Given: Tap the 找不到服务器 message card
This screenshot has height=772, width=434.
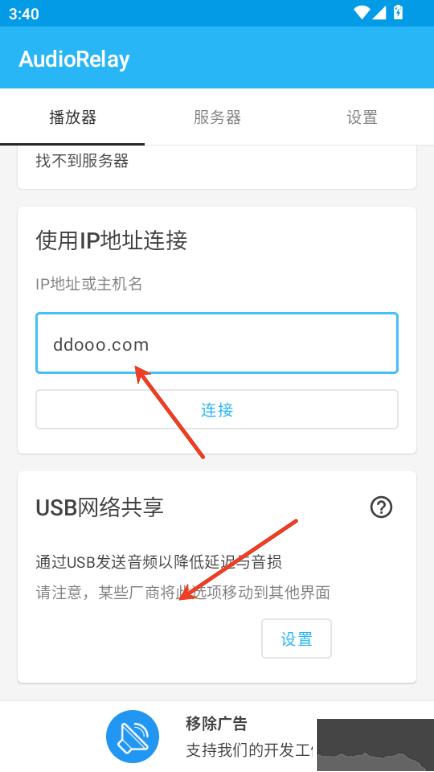Looking at the screenshot, I should click(217, 166).
